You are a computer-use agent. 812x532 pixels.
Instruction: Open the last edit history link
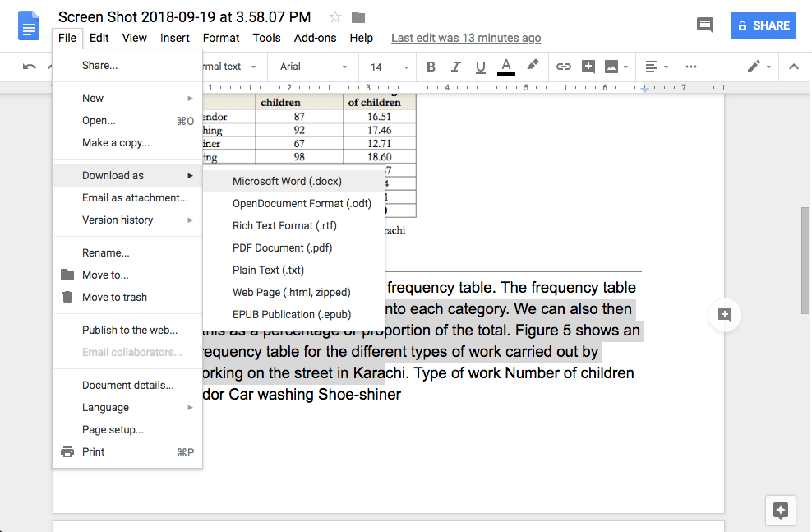pyautogui.click(x=465, y=38)
